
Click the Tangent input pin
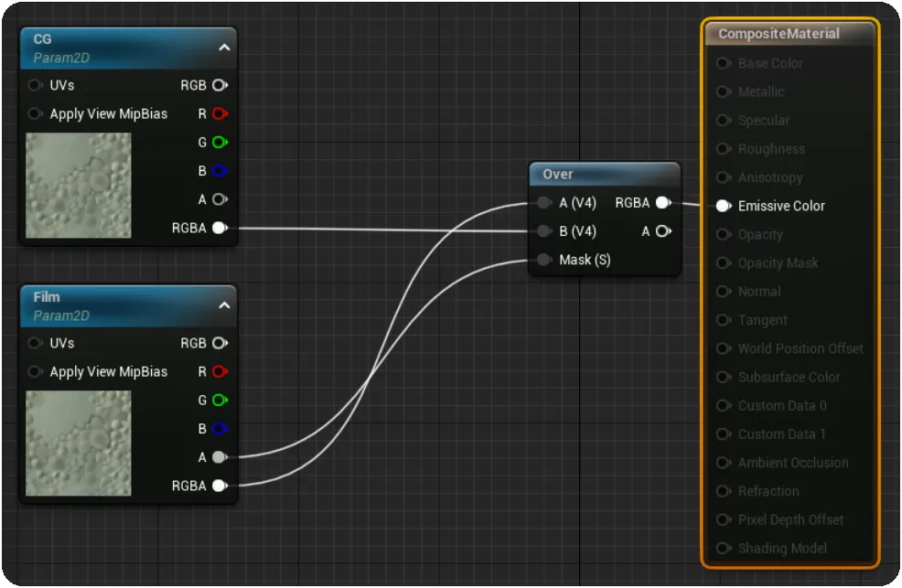[x=724, y=320]
